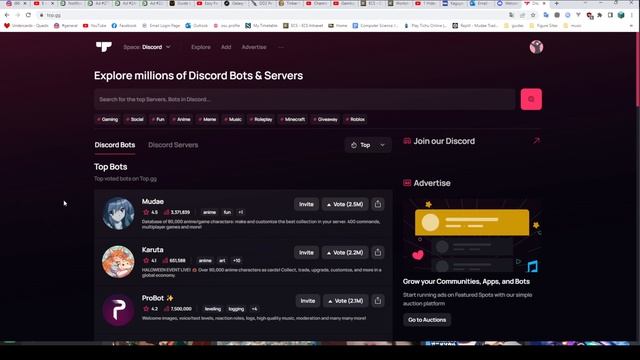The image size is (640, 360).
Task: Open the Karuta bot title
Action: [x=153, y=249]
